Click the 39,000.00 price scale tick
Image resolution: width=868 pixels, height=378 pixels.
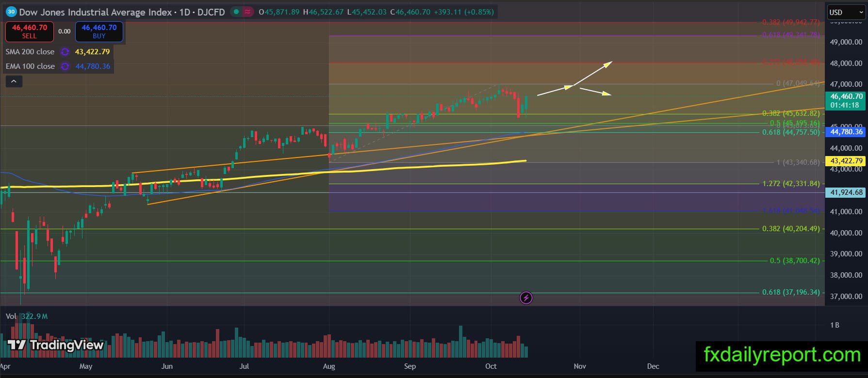point(846,254)
